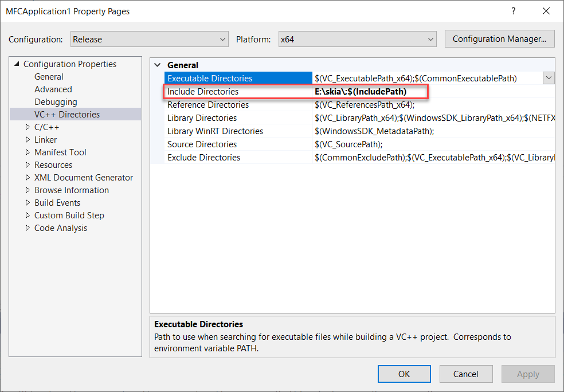Viewport: 564px width, 392px height.
Task: Click the $(VC_ReferencesPath_x64); value
Action: coord(365,105)
